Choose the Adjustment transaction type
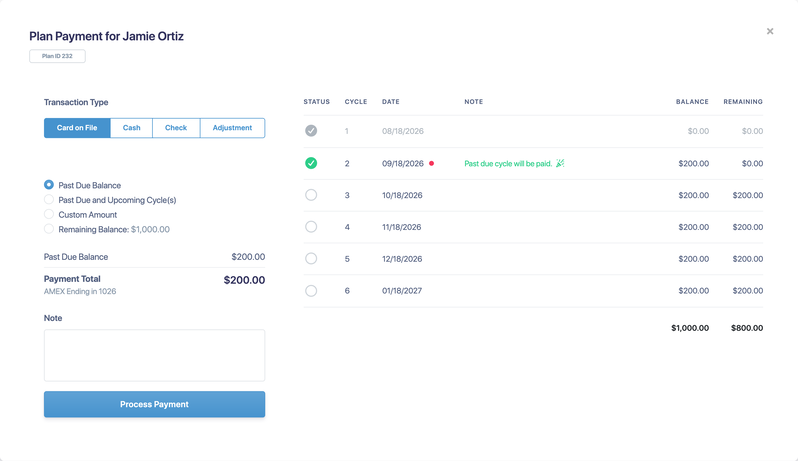This screenshot has width=798, height=461. (x=233, y=128)
